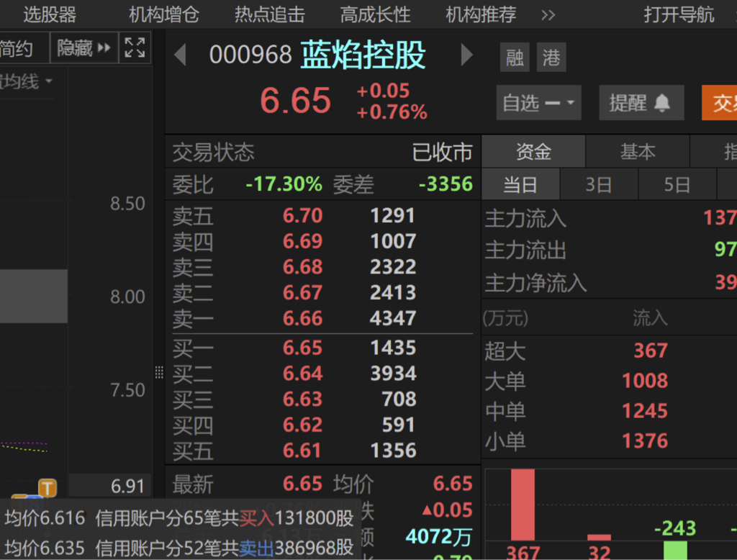Open 机构推荐 menu item

click(x=481, y=15)
